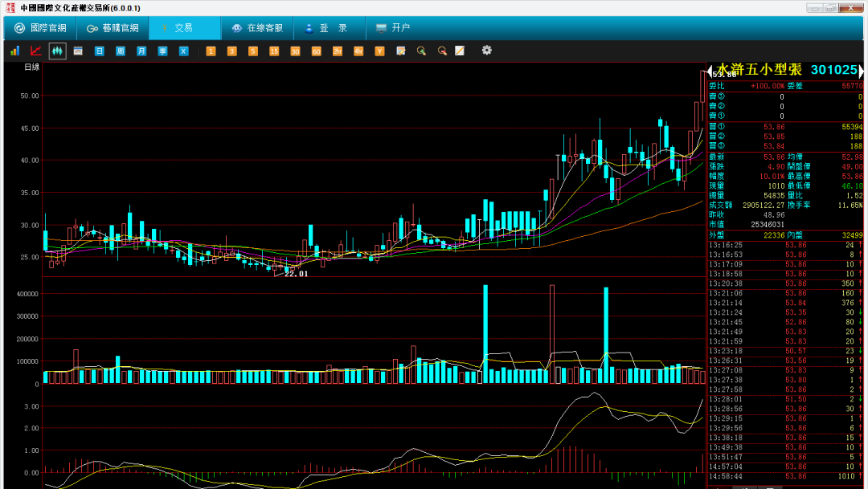Select the 3-minute interval button

(231, 51)
